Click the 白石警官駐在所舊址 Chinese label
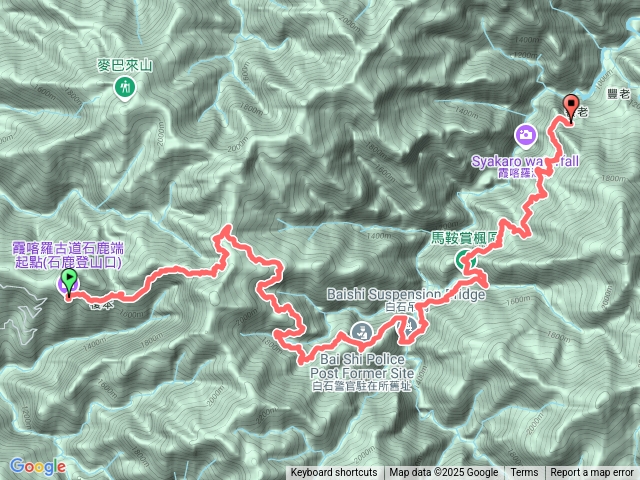Screen dimensions: 640x480 (x=362, y=386)
